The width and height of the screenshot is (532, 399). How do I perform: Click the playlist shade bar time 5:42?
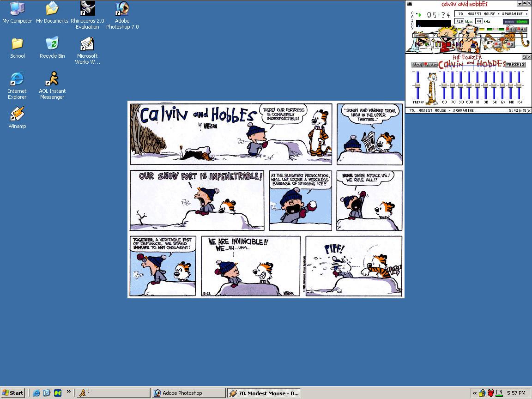click(514, 111)
